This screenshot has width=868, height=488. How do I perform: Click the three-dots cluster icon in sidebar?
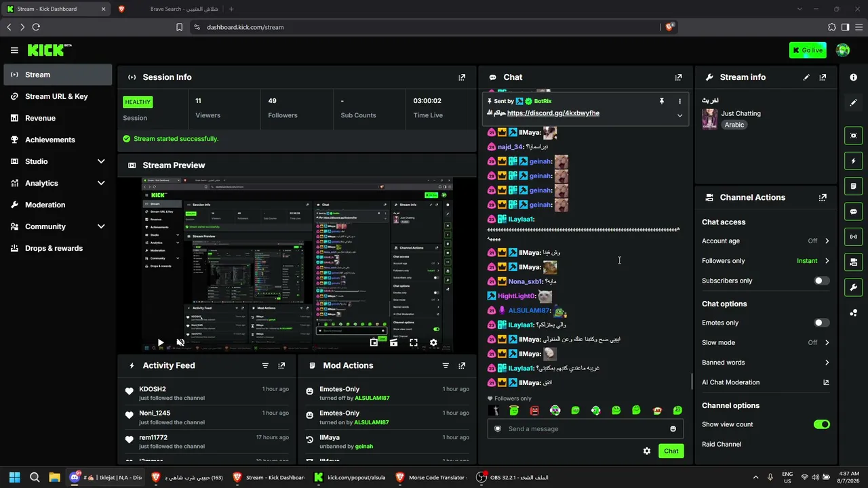[x=853, y=312]
